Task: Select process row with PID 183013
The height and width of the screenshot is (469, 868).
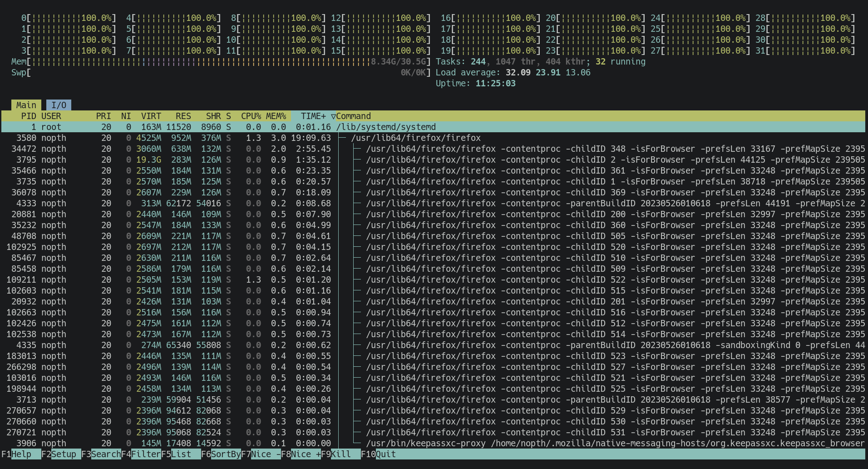Action: tap(434, 356)
